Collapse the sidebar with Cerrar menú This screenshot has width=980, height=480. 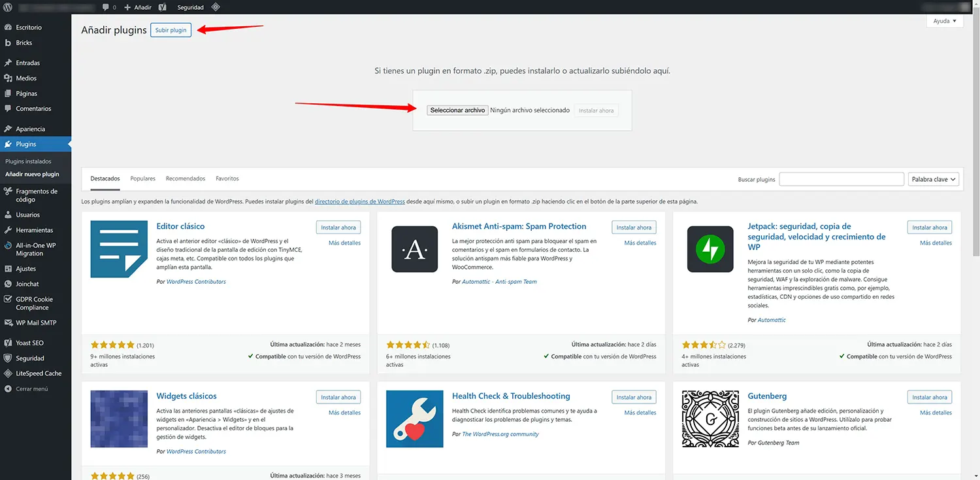click(x=29, y=388)
